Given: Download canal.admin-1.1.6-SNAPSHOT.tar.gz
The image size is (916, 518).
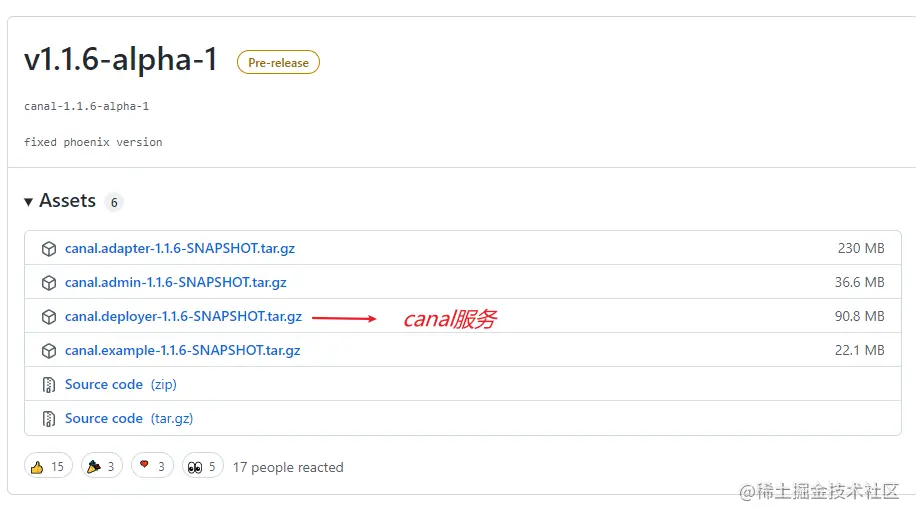Looking at the screenshot, I should 176,282.
